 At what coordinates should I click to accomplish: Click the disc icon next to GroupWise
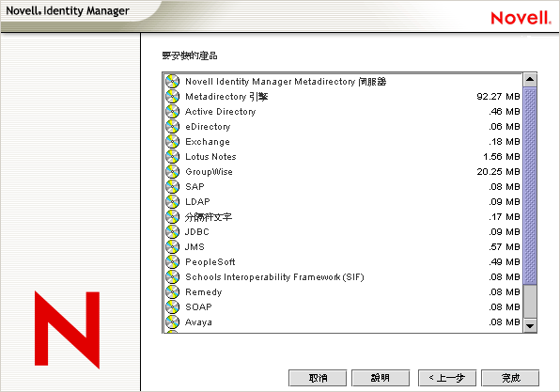(172, 171)
